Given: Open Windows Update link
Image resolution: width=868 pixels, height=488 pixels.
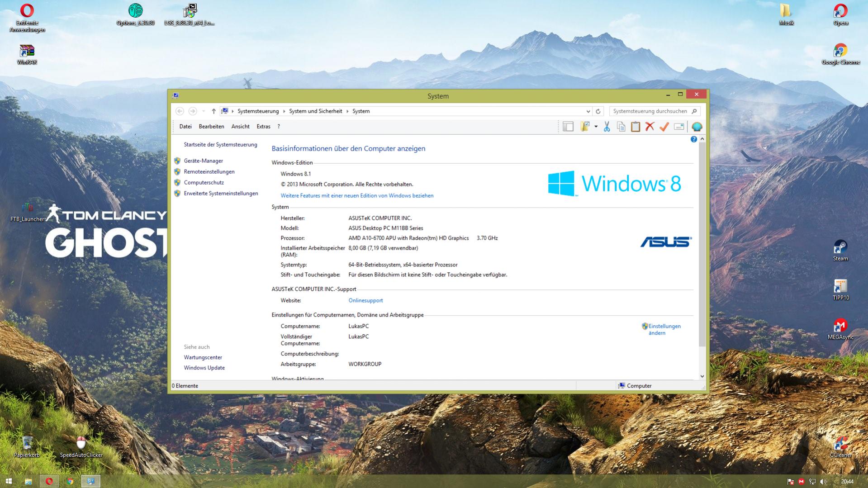Looking at the screenshot, I should click(x=204, y=368).
